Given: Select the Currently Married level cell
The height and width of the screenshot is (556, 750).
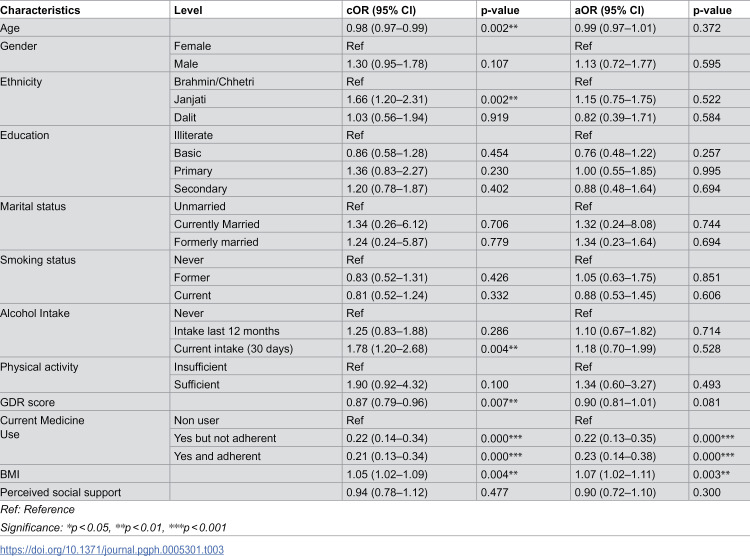Looking at the screenshot, I should click(217, 224).
